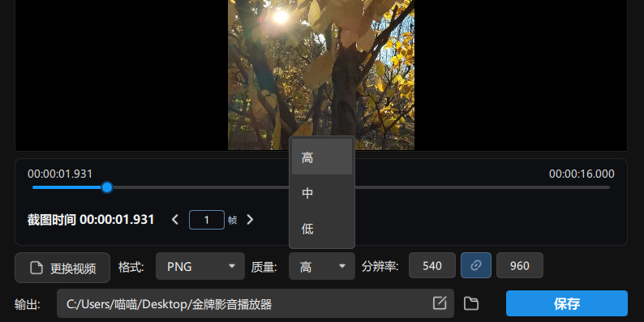Image resolution: width=644 pixels, height=322 pixels.
Task: Select 低 quality in dropdown list
Action: 321,229
